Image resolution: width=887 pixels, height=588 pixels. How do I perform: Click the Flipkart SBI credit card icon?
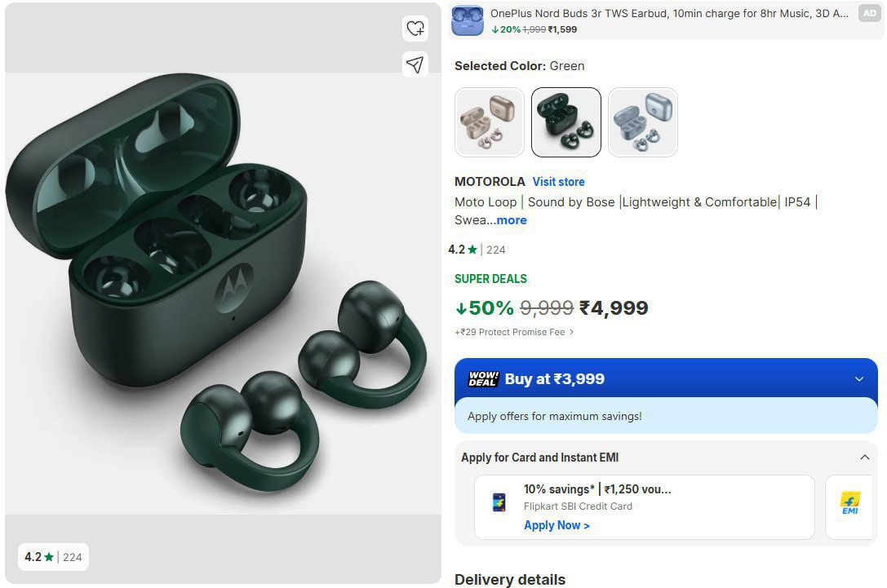(499, 502)
